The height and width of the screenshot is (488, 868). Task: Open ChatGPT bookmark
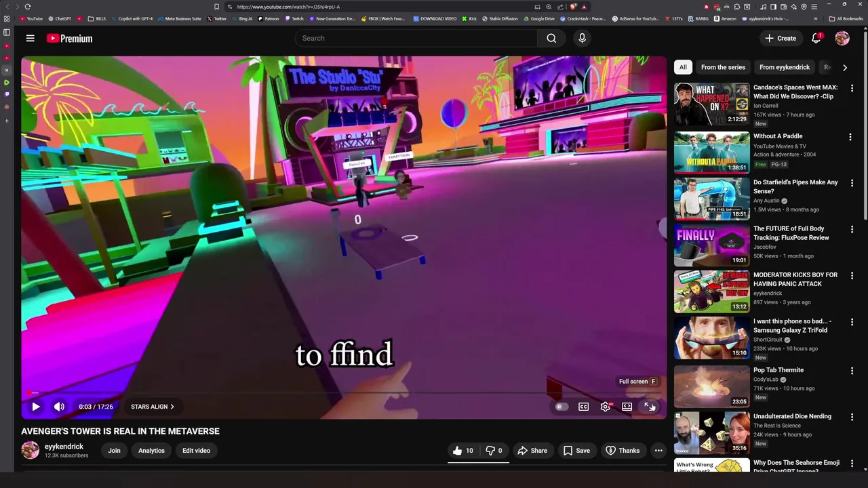tap(60, 19)
